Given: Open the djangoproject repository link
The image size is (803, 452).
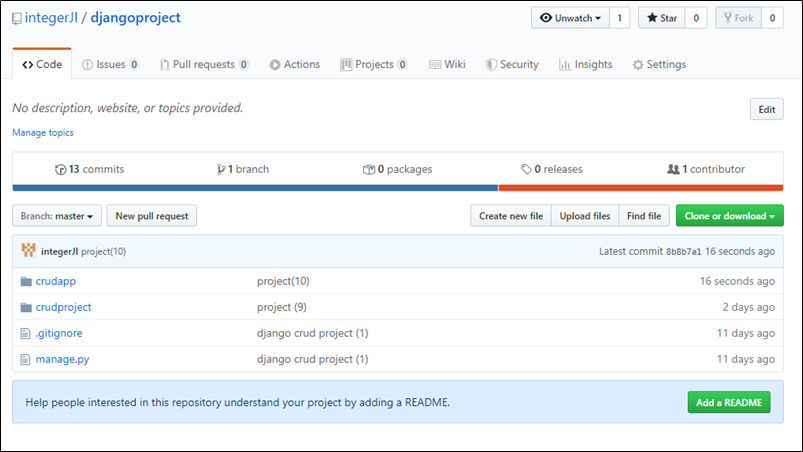Looking at the screenshot, I should tap(136, 18).
